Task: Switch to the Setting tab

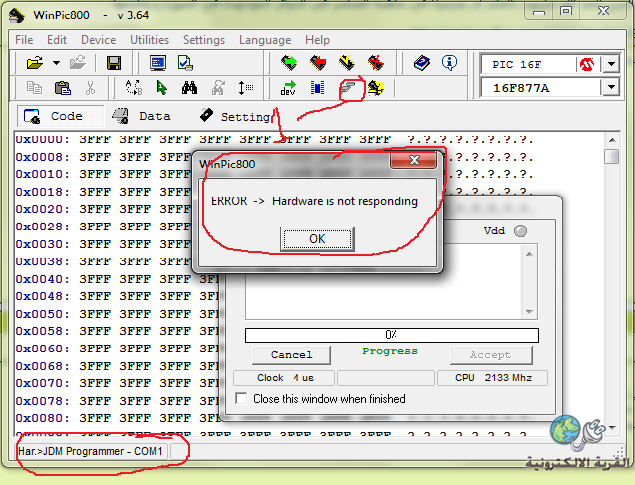Action: 235,117
